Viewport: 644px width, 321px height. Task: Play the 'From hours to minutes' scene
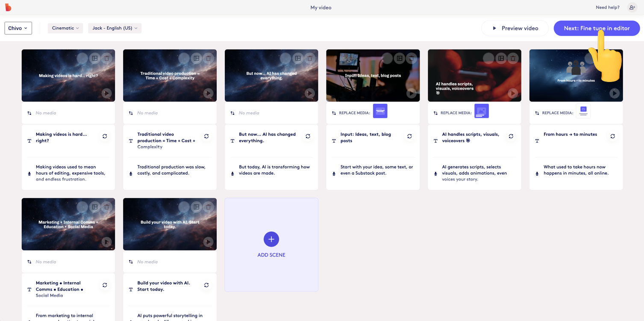(x=615, y=93)
